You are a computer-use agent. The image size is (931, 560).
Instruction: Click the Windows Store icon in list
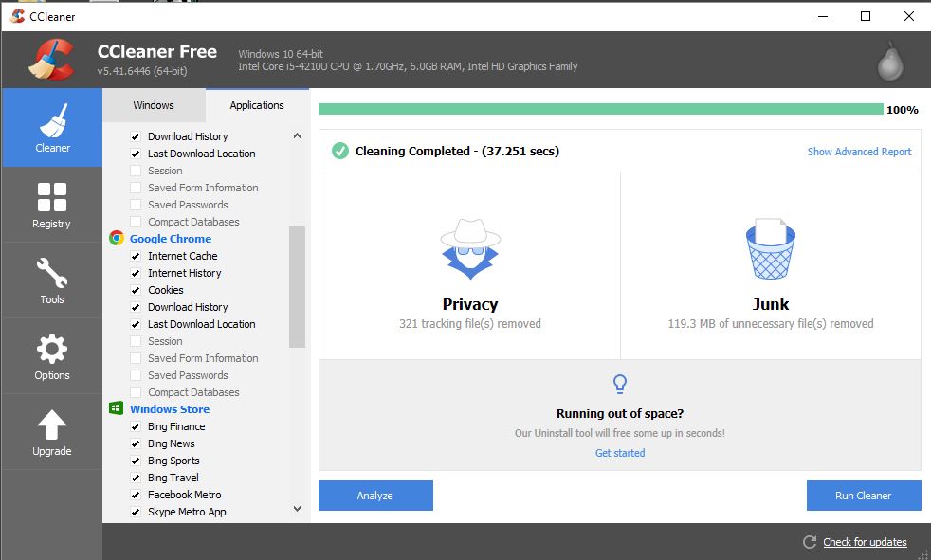click(117, 408)
